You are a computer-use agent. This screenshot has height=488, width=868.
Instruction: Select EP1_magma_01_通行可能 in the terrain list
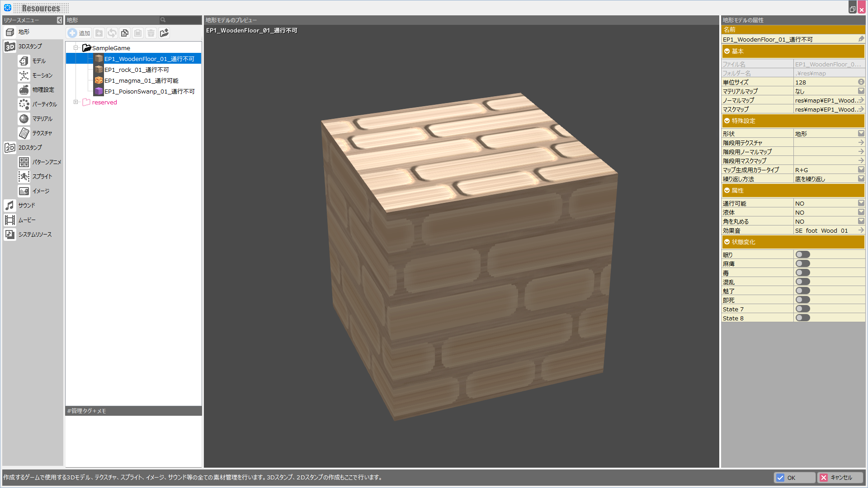[141, 81]
